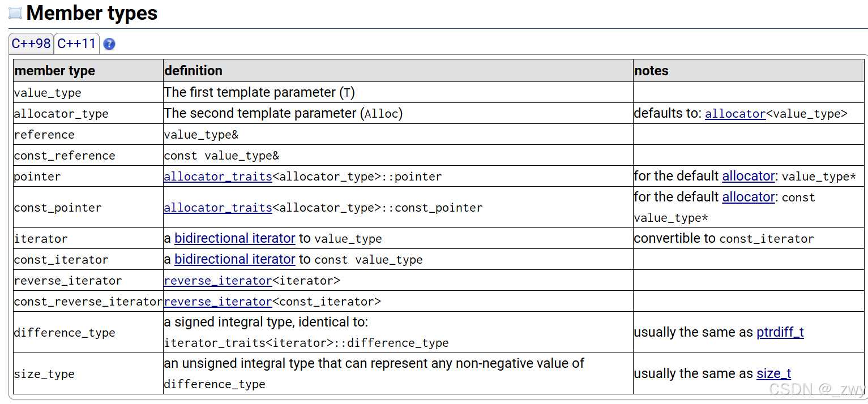868x404 pixels.
Task: Click the Member types section icon
Action: click(15, 13)
